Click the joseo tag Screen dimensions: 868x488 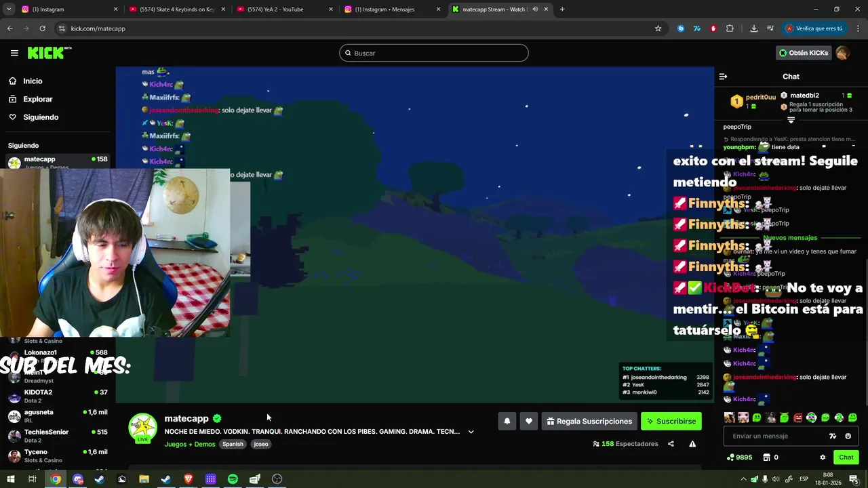click(261, 445)
